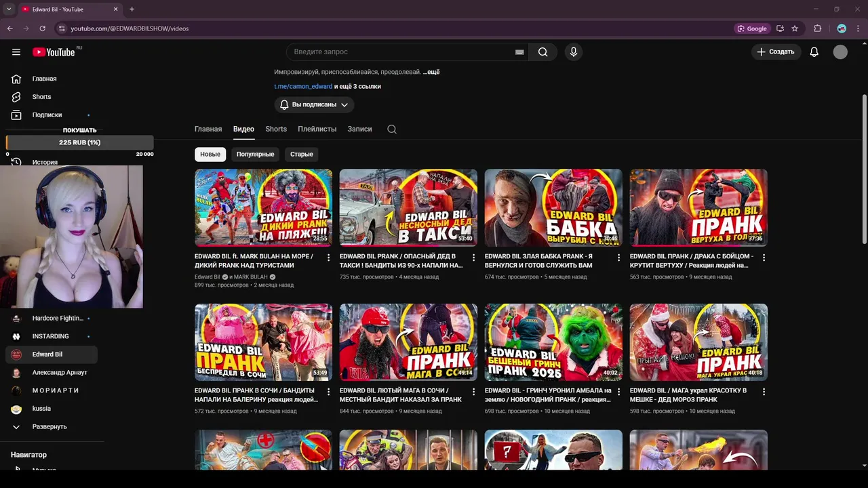868x488 pixels.
Task: Select the Видео channel tab
Action: point(243,129)
